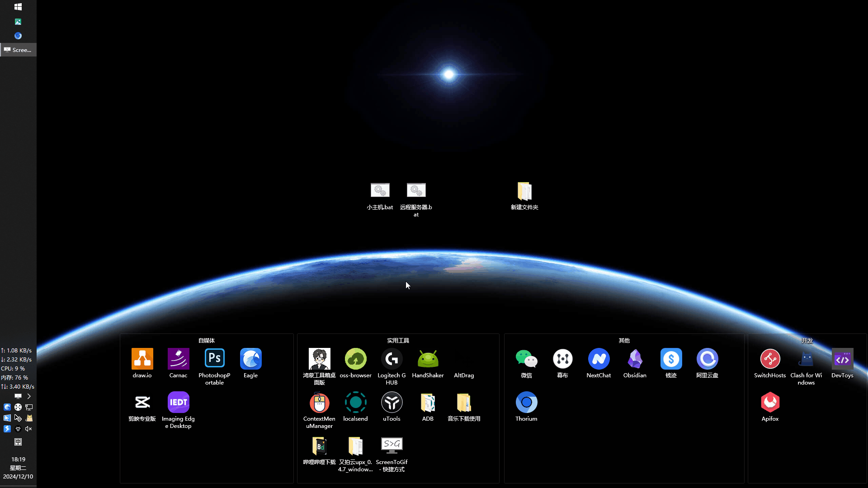This screenshot has width=868, height=488.
Task: Launch draw.io desktop shortcut
Action: point(142,364)
